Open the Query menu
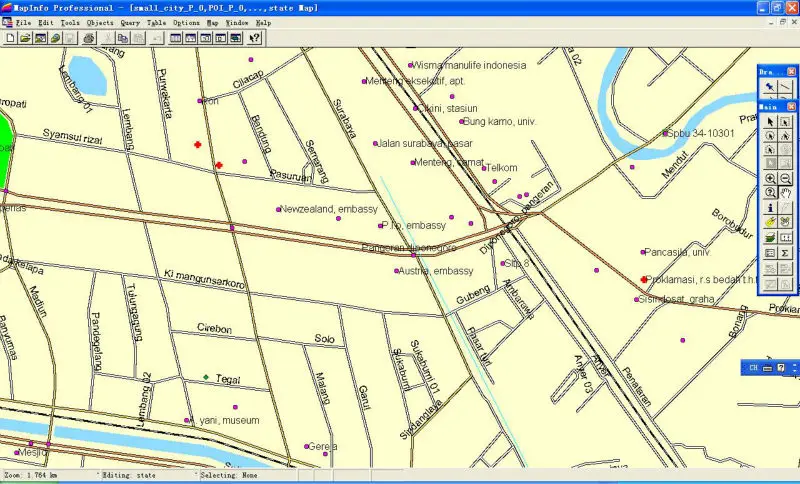 tap(130, 21)
